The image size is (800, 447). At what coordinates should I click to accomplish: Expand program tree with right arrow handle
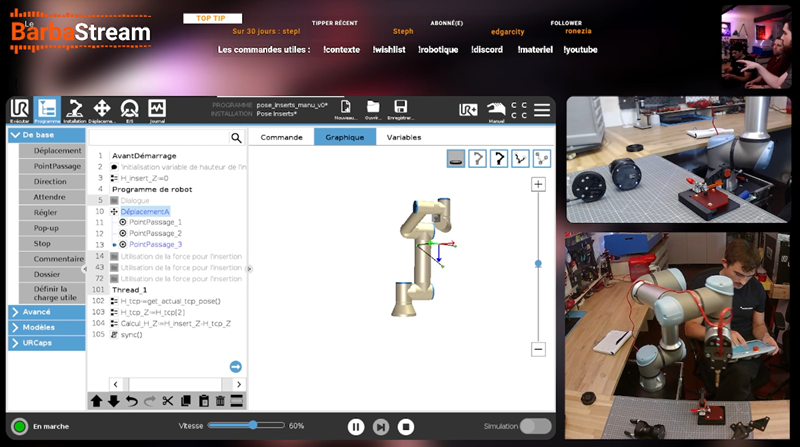[x=249, y=268]
